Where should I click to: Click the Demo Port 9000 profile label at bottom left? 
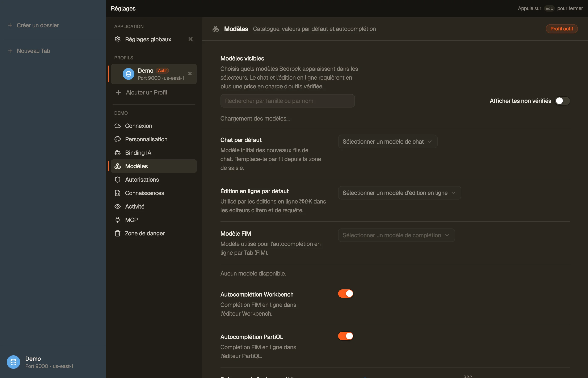pyautogui.click(x=49, y=362)
